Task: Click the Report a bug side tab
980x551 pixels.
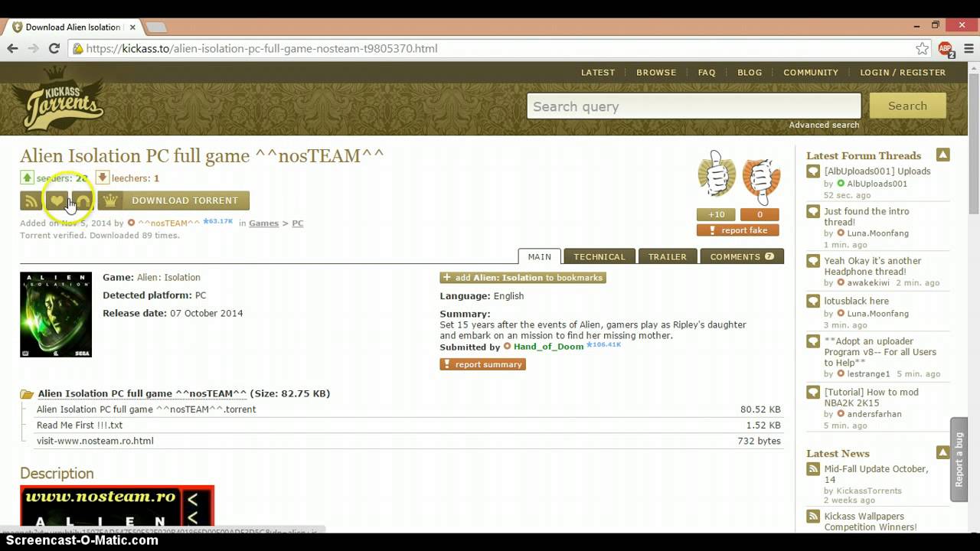Action: coord(959,459)
